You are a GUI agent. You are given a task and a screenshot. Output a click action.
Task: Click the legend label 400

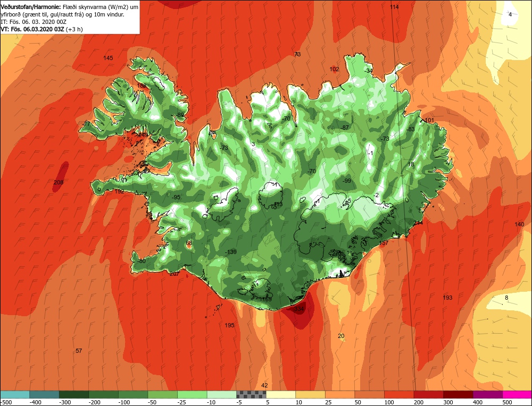click(477, 402)
